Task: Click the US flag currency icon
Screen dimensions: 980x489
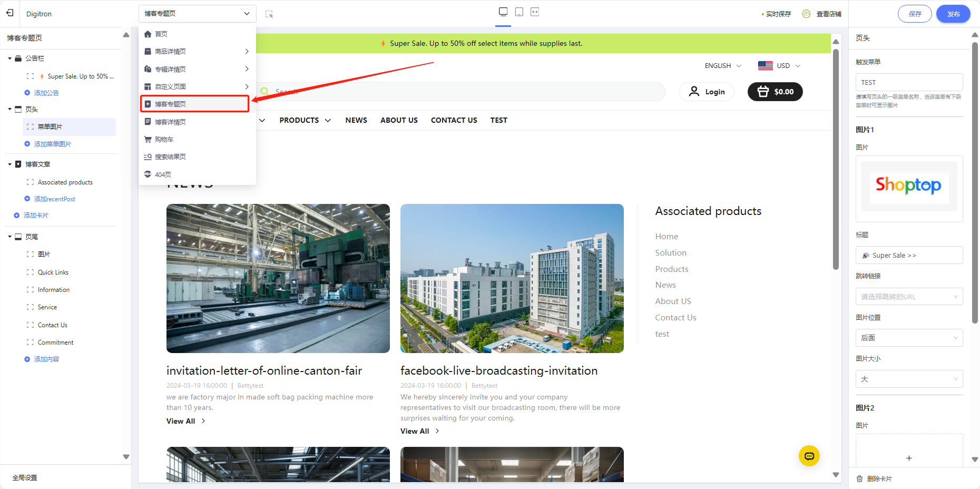Action: tap(766, 65)
